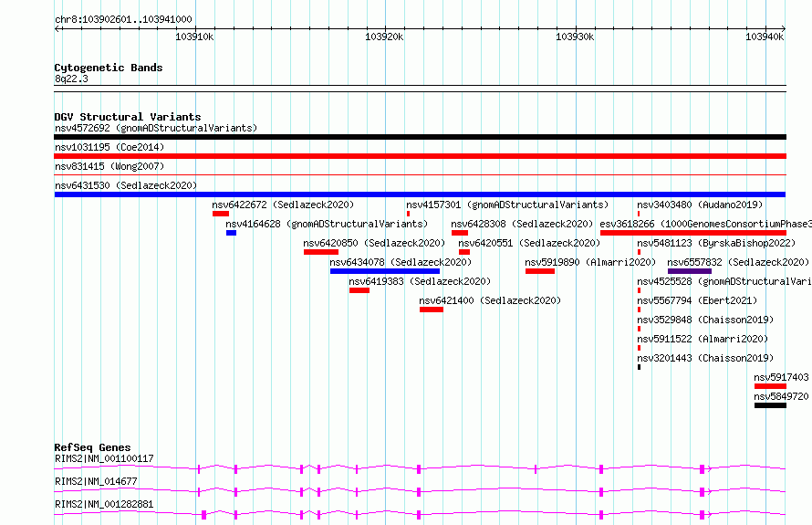Viewport: 812px width, 525px height.
Task: Click the nsv5849720 black variant bar
Action: coord(771,405)
